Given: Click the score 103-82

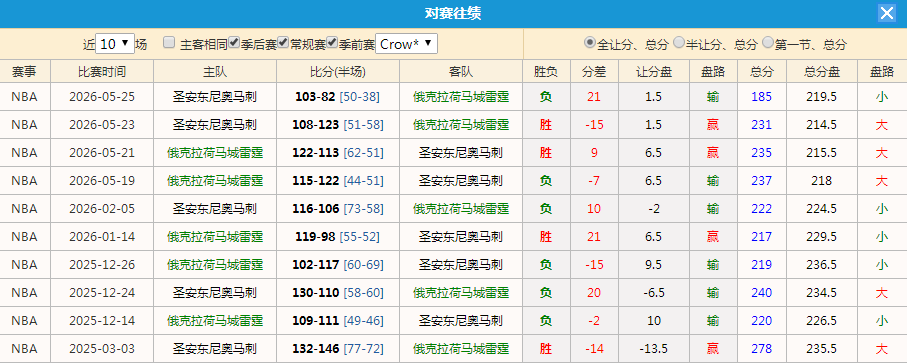Looking at the screenshot, I should tap(315, 97).
